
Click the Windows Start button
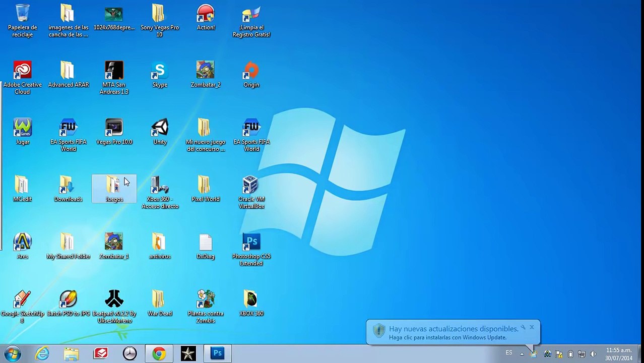pos(12,353)
